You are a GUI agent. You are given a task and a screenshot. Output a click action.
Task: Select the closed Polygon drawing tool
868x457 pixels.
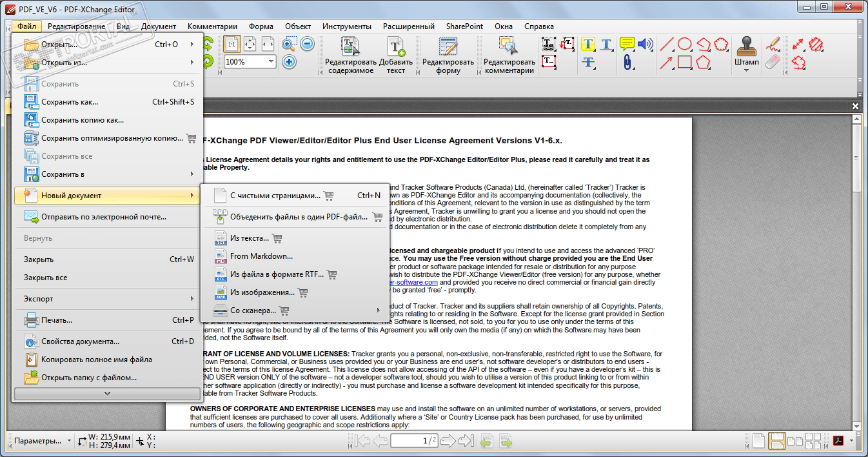point(703,62)
